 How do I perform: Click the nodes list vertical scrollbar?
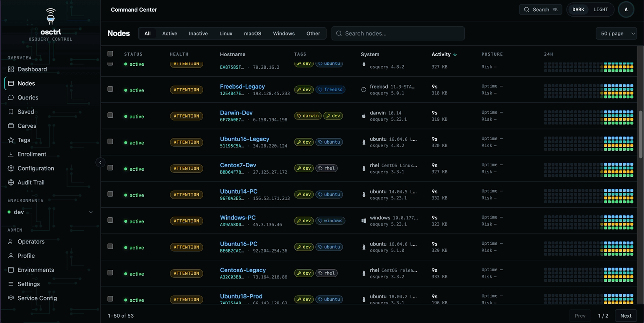tap(640, 134)
